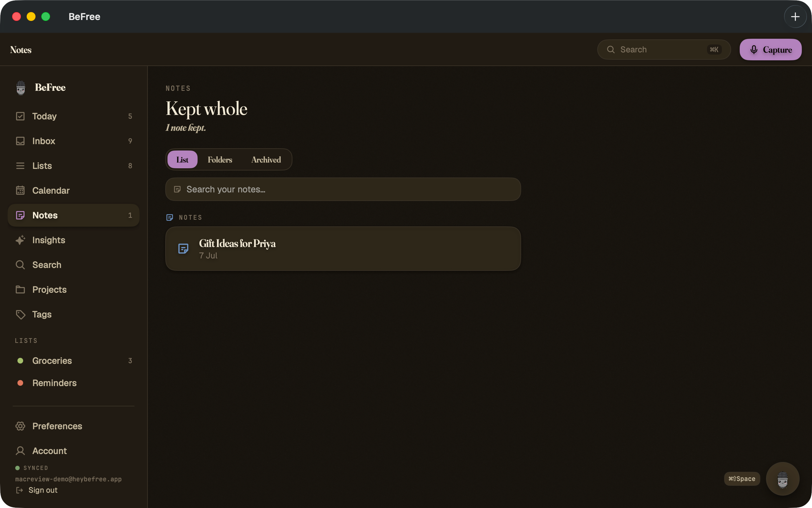
Task: Click the Capture microphone button
Action: (770, 50)
